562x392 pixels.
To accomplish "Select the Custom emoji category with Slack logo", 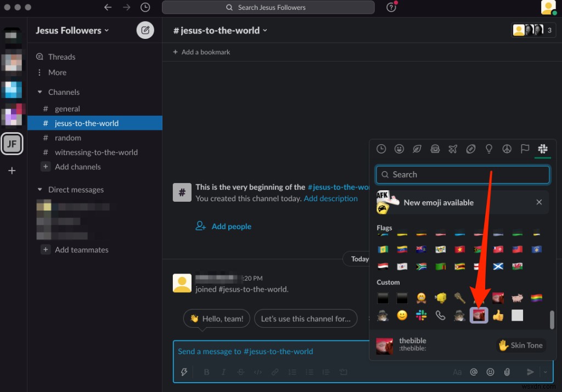I will coord(543,149).
